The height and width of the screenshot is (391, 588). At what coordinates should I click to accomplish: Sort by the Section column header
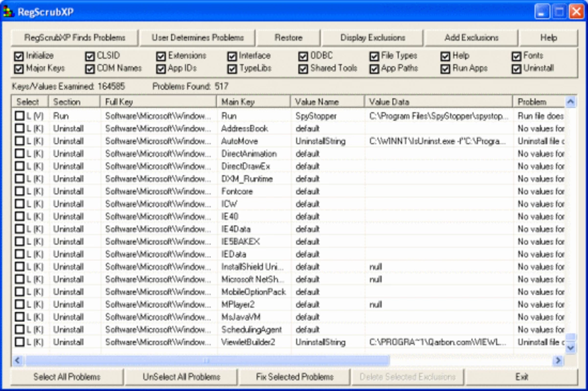tap(74, 102)
